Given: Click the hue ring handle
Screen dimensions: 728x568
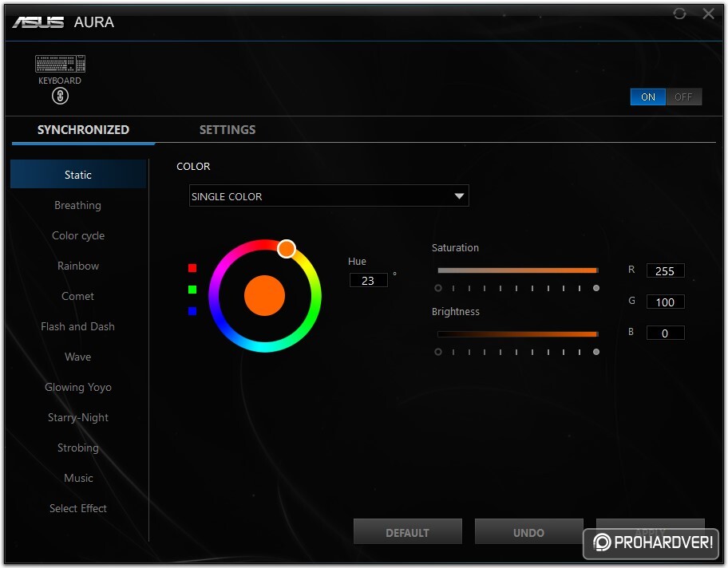Looking at the screenshot, I should [287, 249].
